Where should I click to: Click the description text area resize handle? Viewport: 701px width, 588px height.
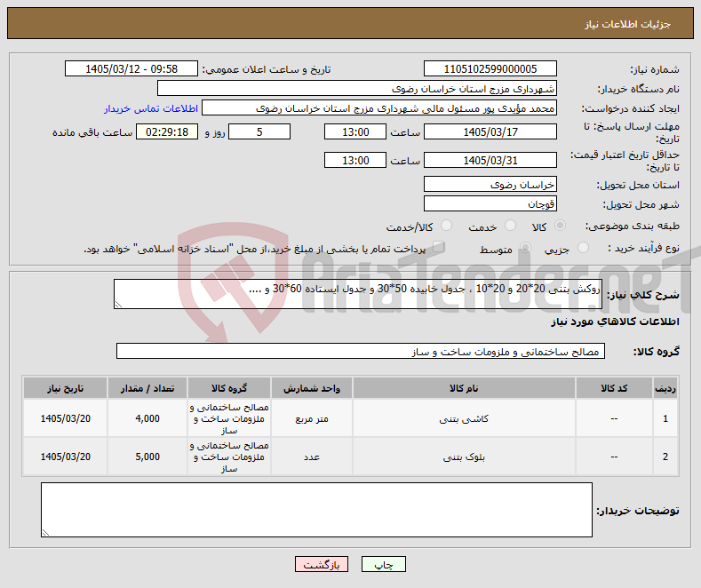pos(118,305)
